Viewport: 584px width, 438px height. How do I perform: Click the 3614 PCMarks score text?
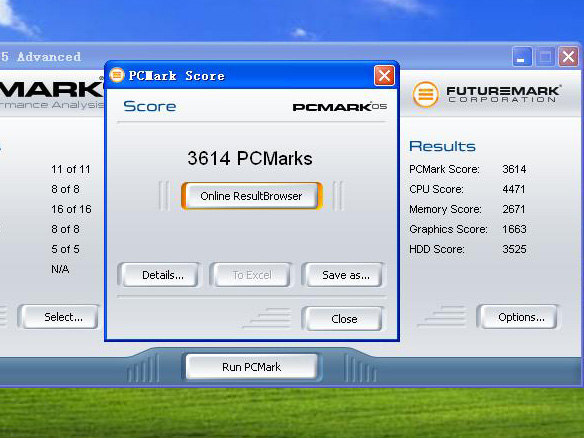(250, 158)
